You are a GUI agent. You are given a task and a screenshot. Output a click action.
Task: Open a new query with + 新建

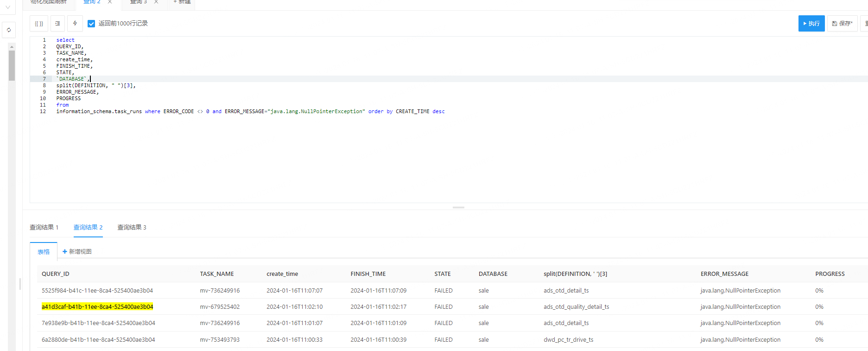coord(182,2)
